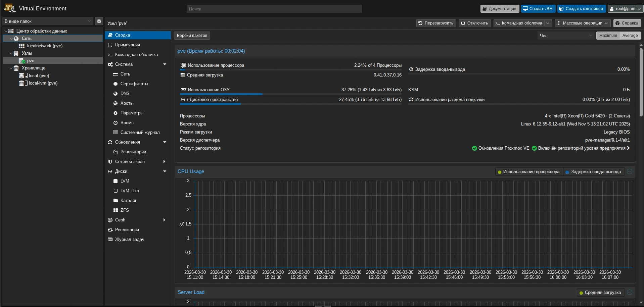Click the summary panel vertical scrollbar

(x=641, y=82)
